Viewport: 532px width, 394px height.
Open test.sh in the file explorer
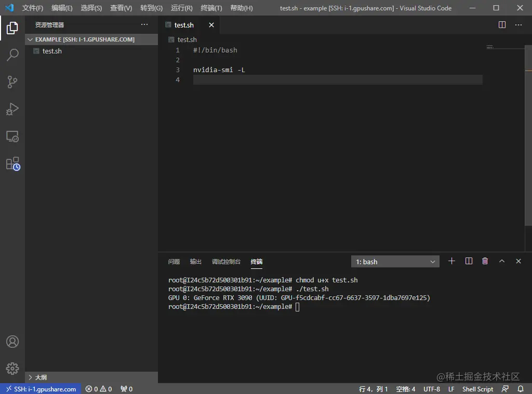pos(91,51)
